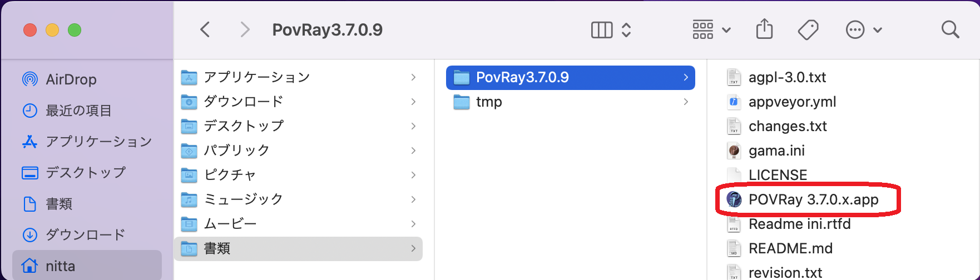Open the ellipsis action menu dropdown

(863, 29)
